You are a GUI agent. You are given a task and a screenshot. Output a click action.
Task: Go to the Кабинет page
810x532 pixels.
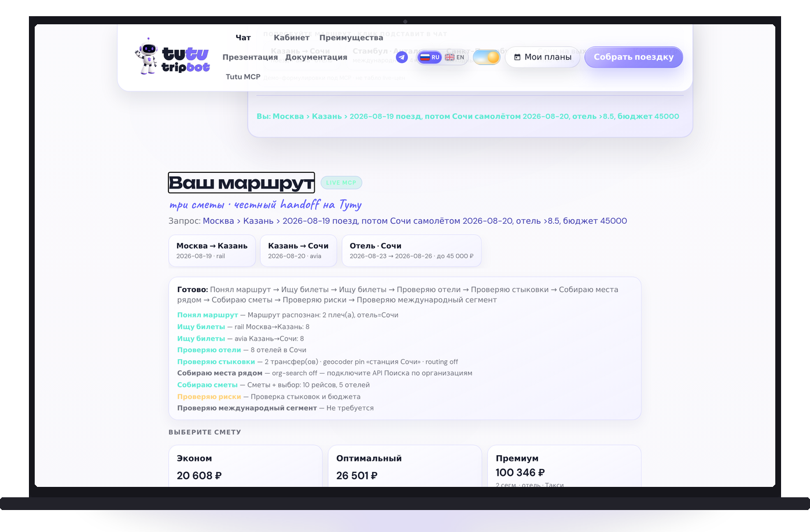tap(292, 38)
